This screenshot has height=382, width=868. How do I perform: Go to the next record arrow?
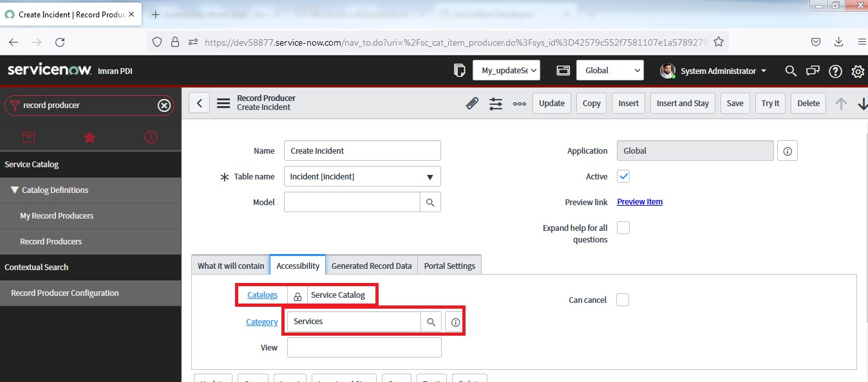coord(863,104)
